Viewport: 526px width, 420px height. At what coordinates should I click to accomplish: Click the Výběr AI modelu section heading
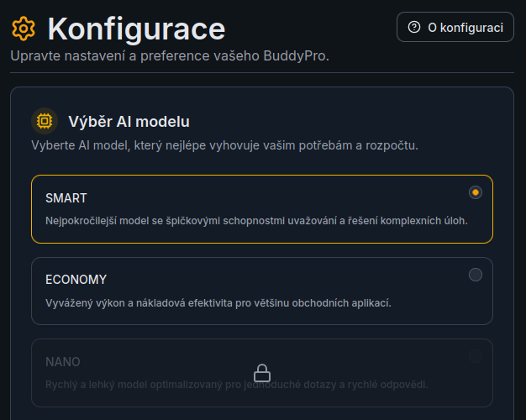coord(129,122)
